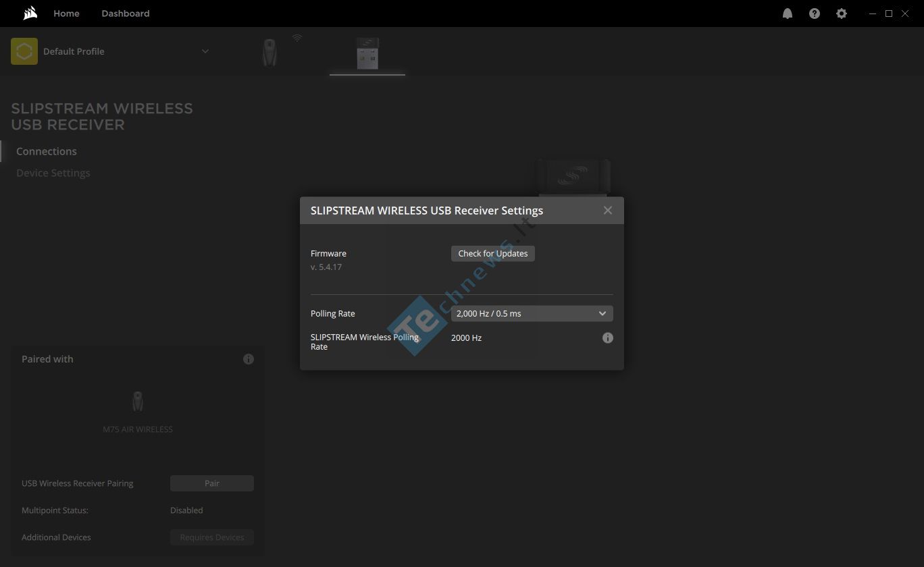Click the large USB receiver image

[x=573, y=178]
